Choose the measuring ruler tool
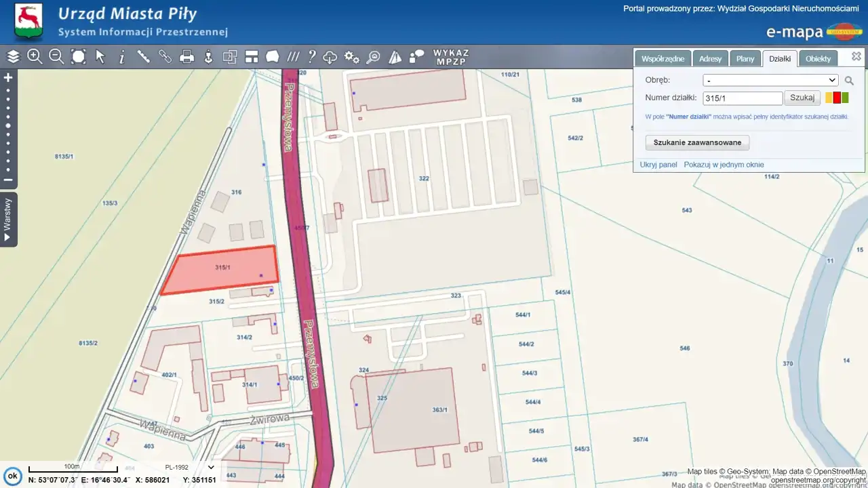This screenshot has width=868, height=488. tap(144, 57)
